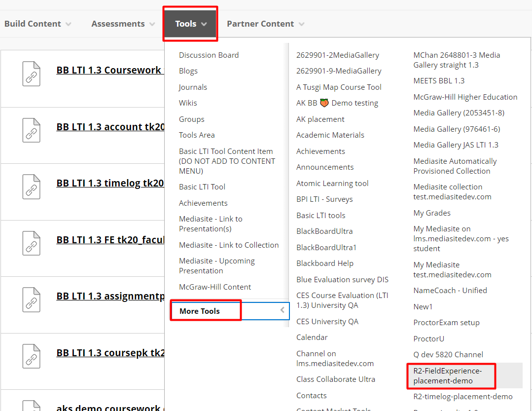The width and height of the screenshot is (532, 411).
Task: Open BB LTI 1.3 account tk20 link
Action: point(110,127)
